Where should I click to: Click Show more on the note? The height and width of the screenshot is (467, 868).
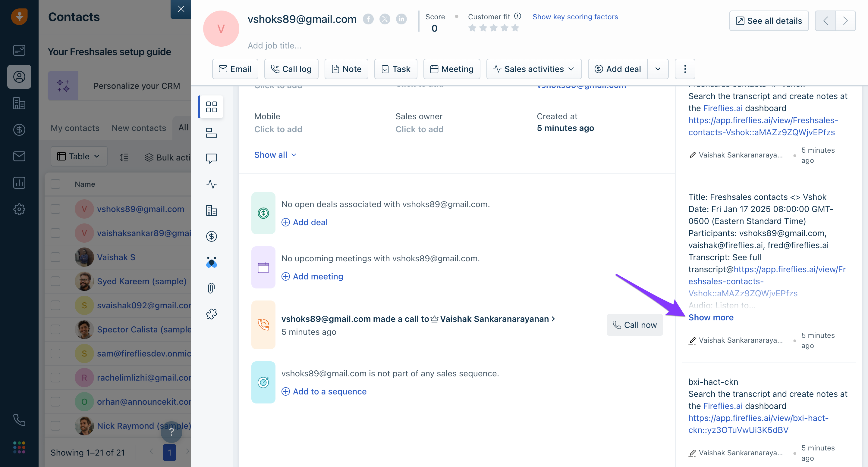click(711, 318)
